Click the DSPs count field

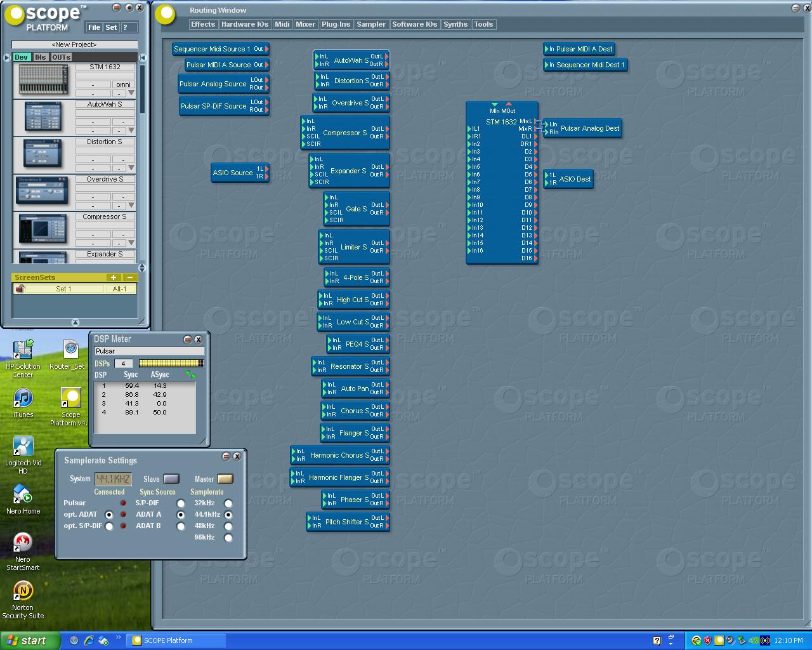[x=123, y=364]
